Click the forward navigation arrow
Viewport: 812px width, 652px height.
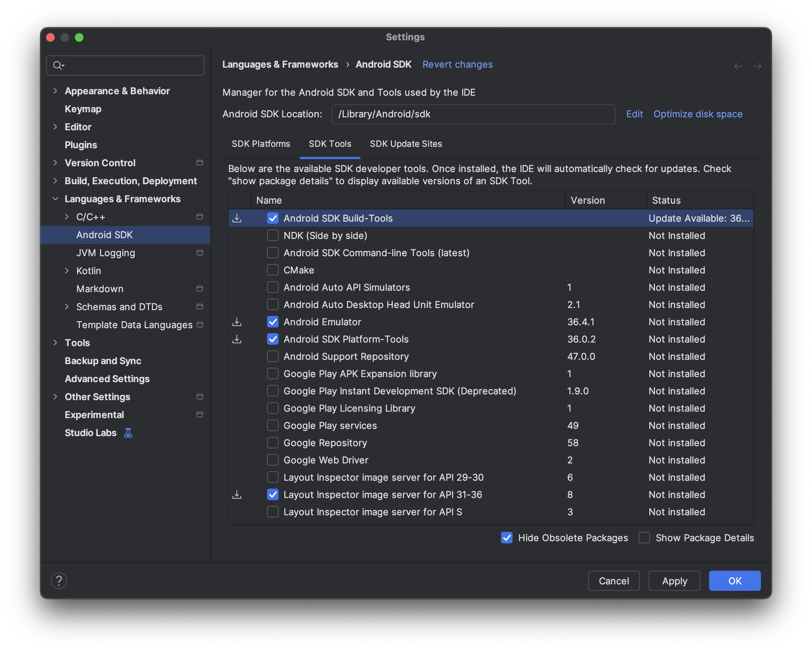tap(758, 66)
